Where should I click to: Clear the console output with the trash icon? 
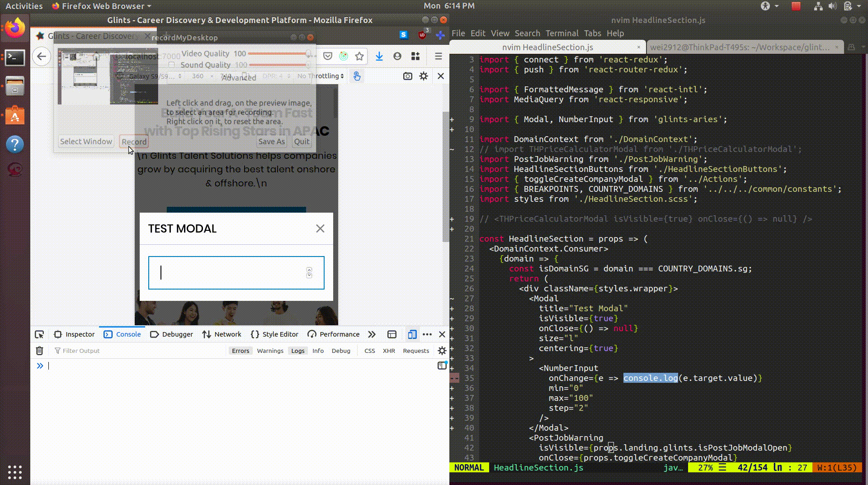click(39, 351)
